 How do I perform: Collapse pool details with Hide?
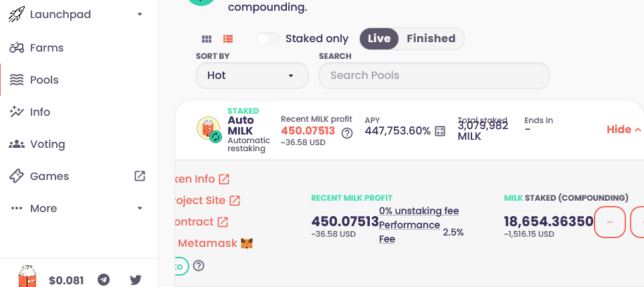[624, 130]
